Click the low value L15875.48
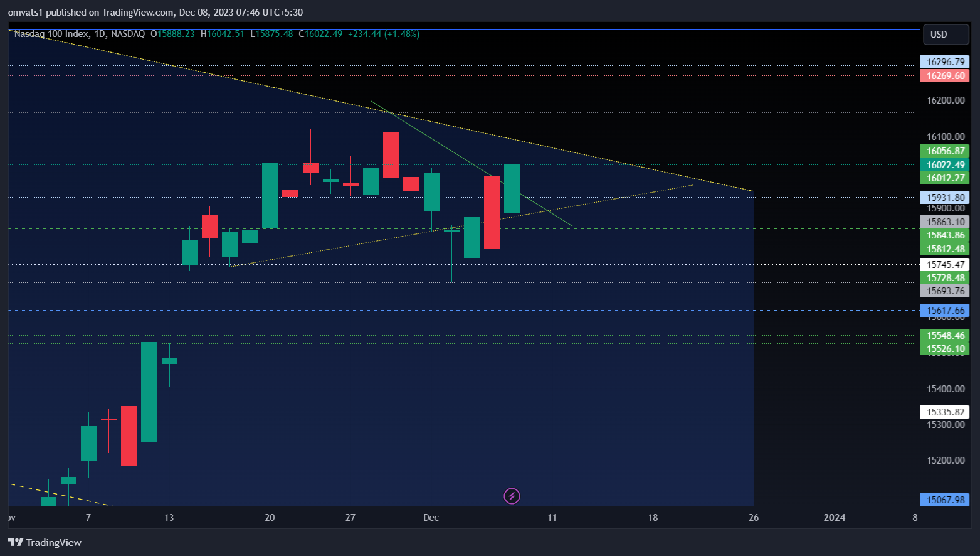The image size is (980, 556). click(x=271, y=34)
